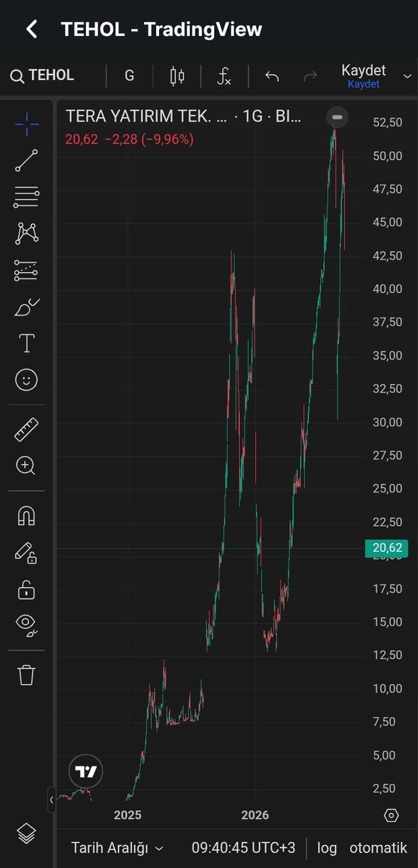Toggle the log scale

pyautogui.click(x=327, y=848)
